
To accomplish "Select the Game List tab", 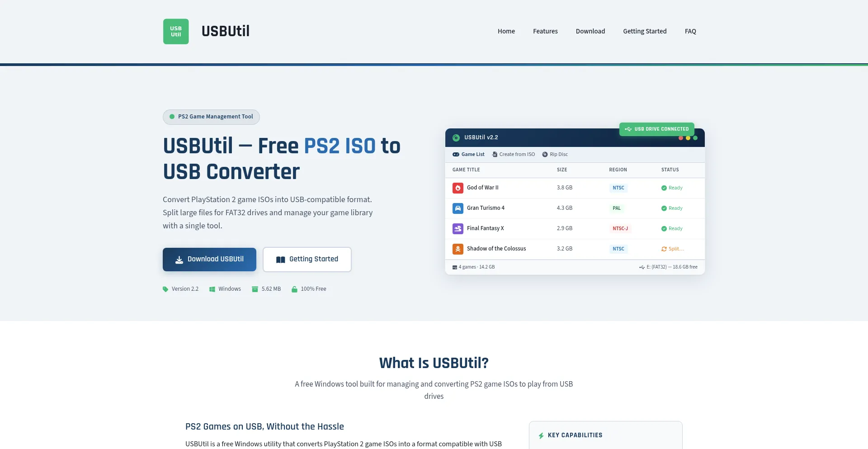I will [468, 155].
